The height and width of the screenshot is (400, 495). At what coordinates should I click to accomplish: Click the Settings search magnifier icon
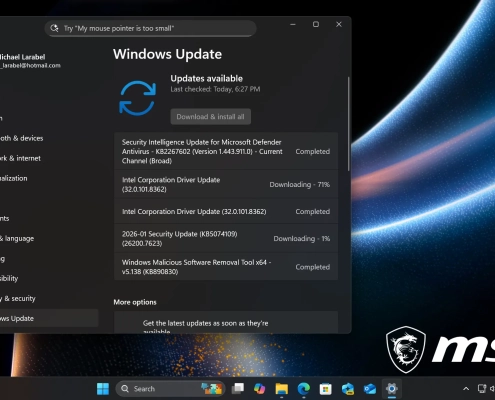[x=54, y=28]
